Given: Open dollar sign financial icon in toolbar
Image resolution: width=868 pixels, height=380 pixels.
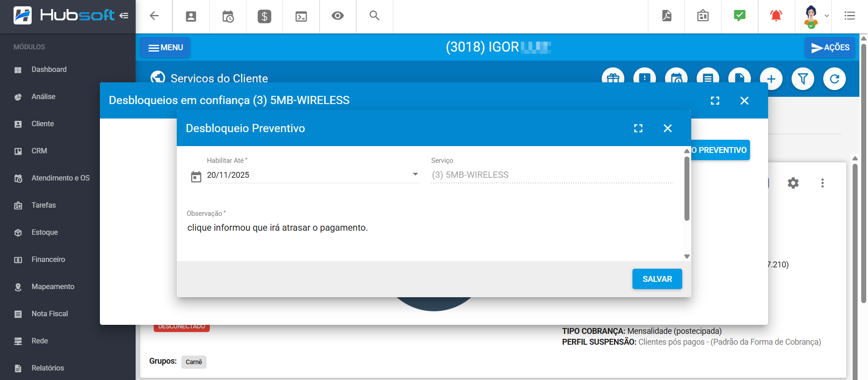Looking at the screenshot, I should (x=264, y=17).
